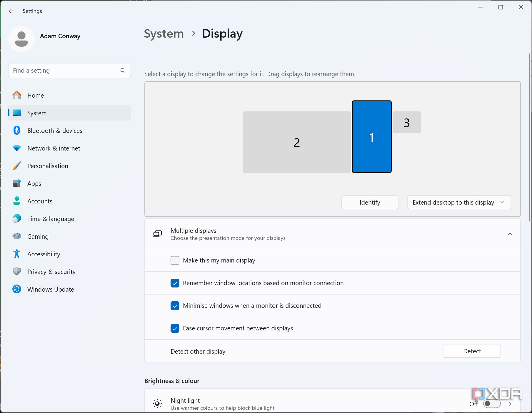Open Gaming settings
532x413 pixels.
coord(38,236)
